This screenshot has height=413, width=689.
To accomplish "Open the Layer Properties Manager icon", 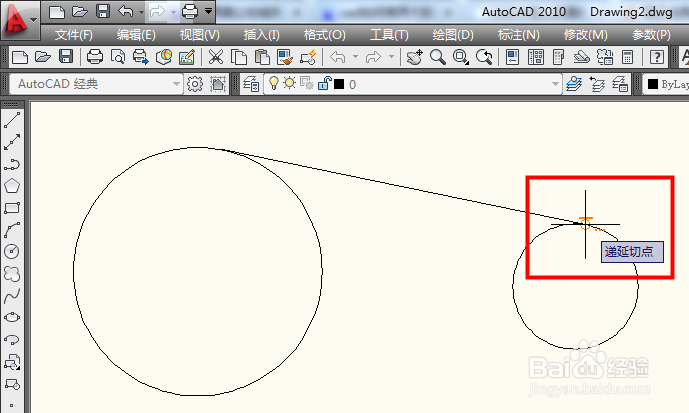I will coord(251,83).
